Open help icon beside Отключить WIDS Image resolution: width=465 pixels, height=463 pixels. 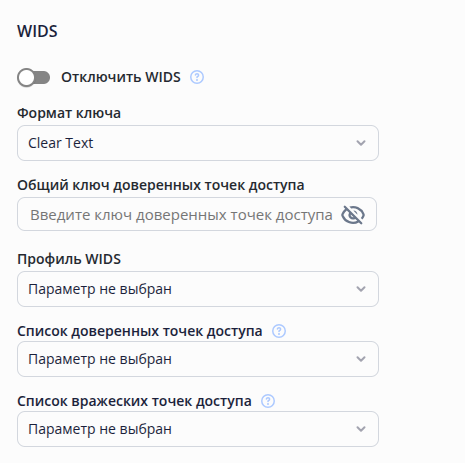coord(197,77)
